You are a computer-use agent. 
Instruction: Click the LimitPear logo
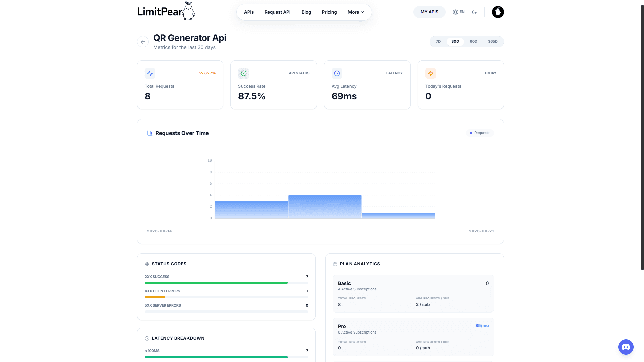point(166,11)
